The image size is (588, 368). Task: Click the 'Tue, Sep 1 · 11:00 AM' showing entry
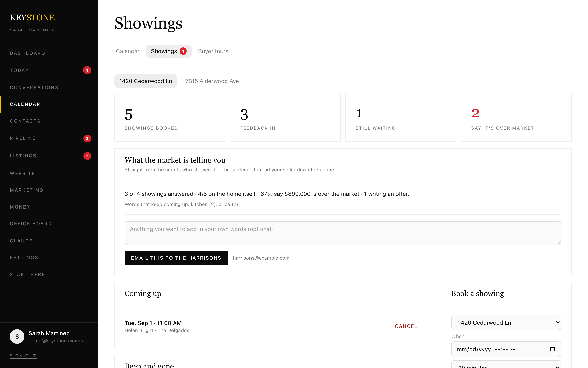(153, 323)
